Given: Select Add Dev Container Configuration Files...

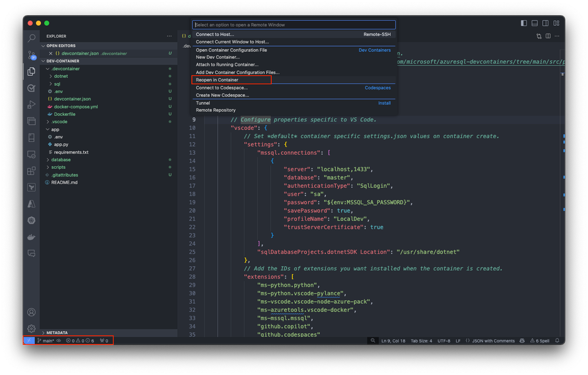Looking at the screenshot, I should pyautogui.click(x=294, y=72).
